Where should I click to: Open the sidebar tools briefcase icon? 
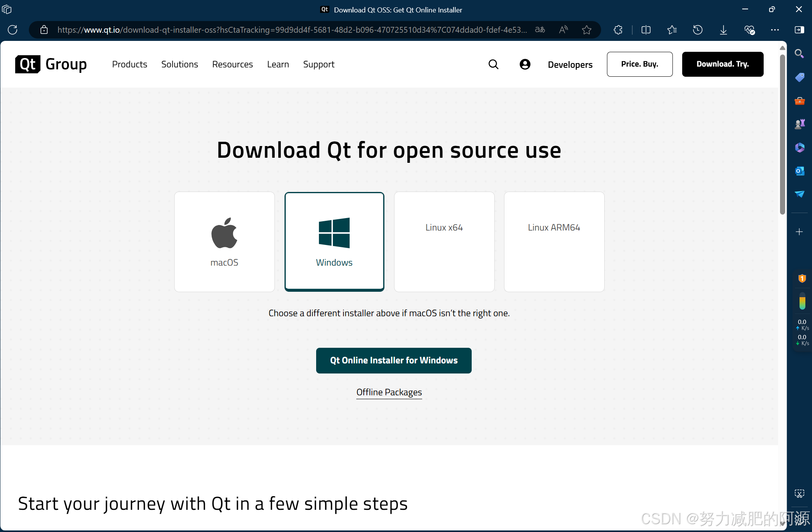click(x=799, y=101)
